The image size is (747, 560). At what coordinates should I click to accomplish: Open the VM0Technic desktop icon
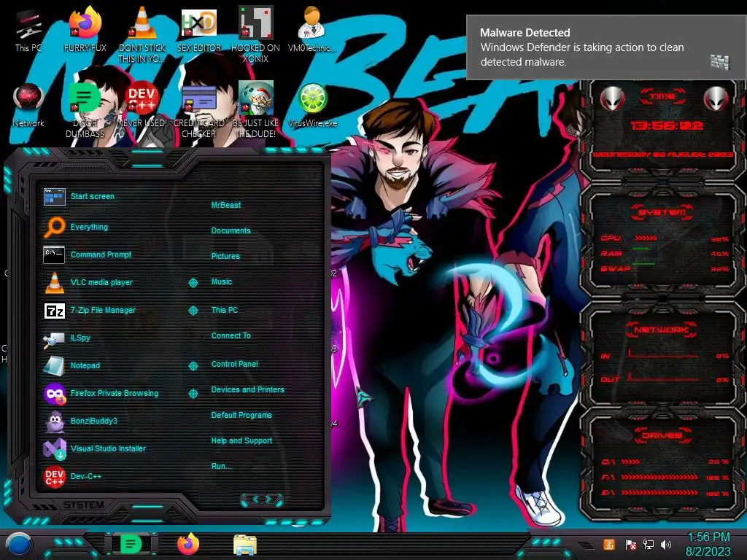point(312,29)
